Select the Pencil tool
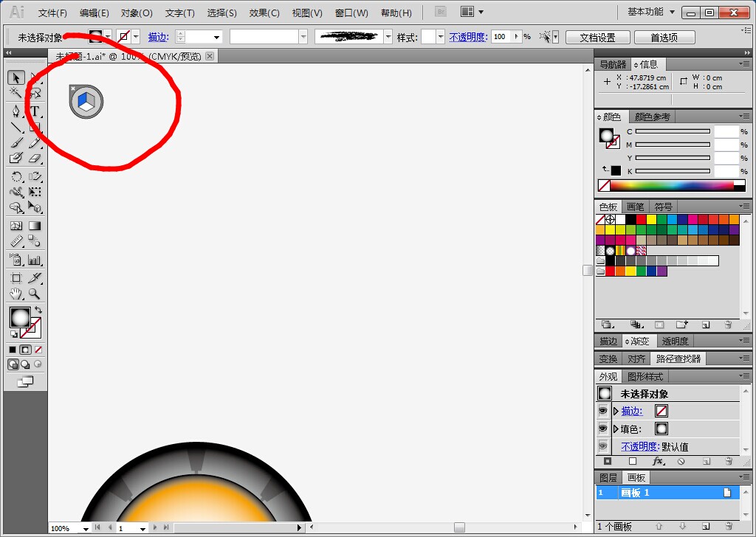The image size is (756, 537). point(34,142)
